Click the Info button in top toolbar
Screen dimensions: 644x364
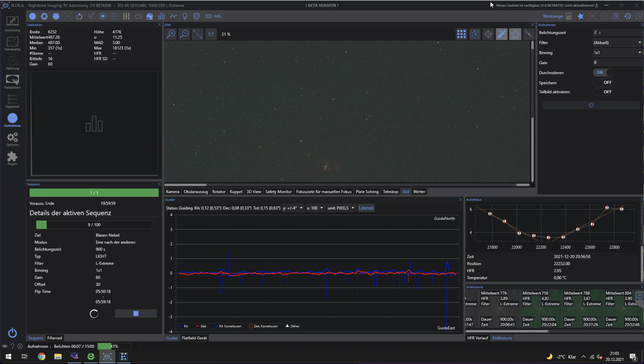tap(218, 16)
